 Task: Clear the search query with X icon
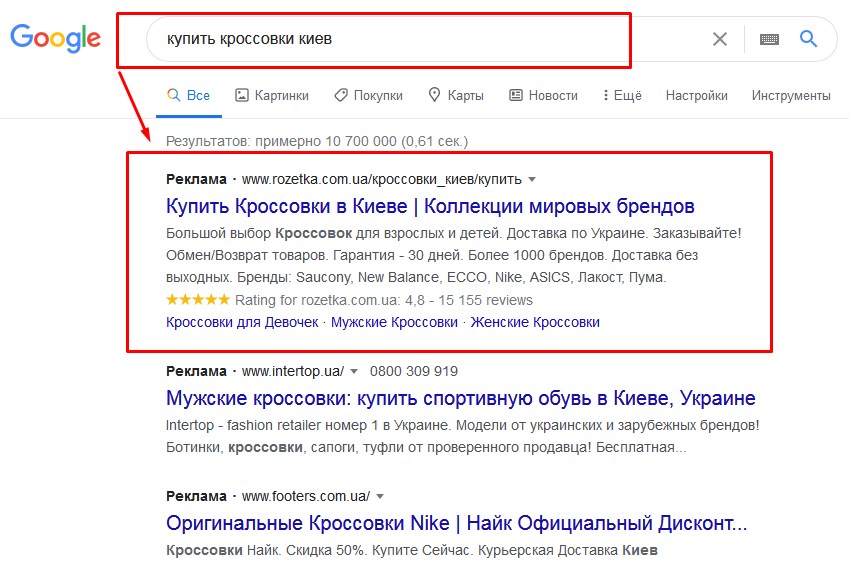coord(720,39)
